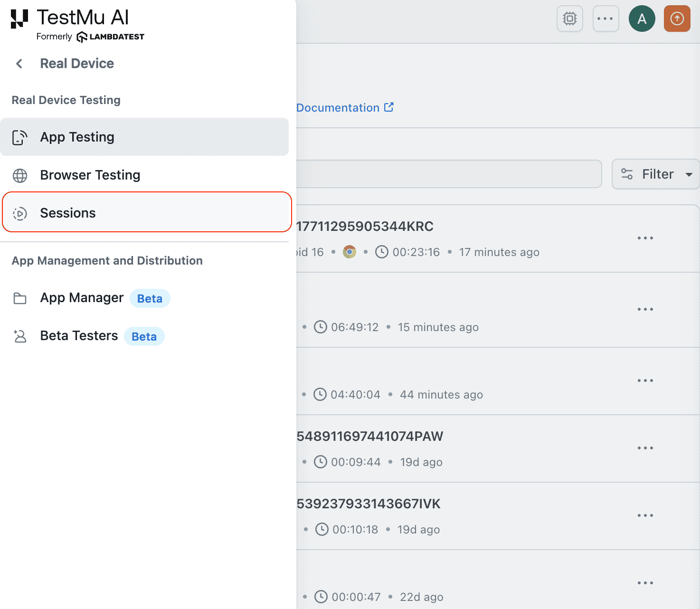Open more options for session 539237933143667IVK
Screen dimensions: 700x609
point(645,515)
